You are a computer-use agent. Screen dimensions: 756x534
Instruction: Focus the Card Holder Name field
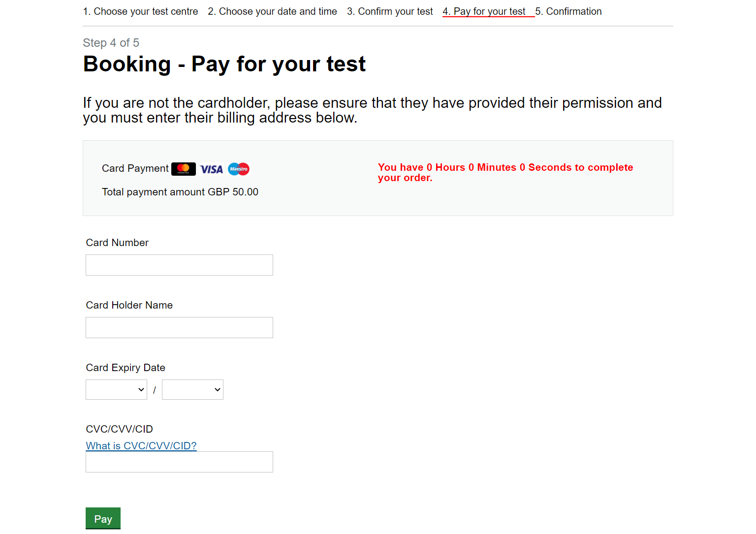179,327
